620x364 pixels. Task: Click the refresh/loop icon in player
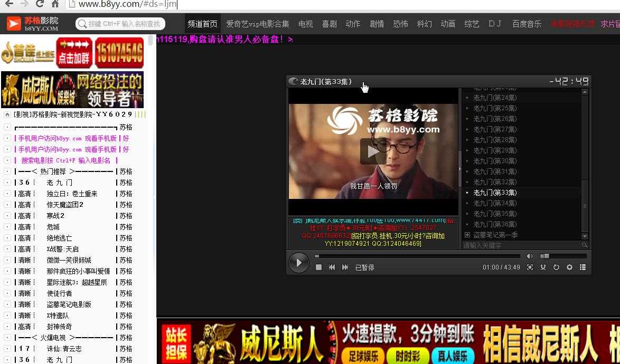(x=556, y=267)
